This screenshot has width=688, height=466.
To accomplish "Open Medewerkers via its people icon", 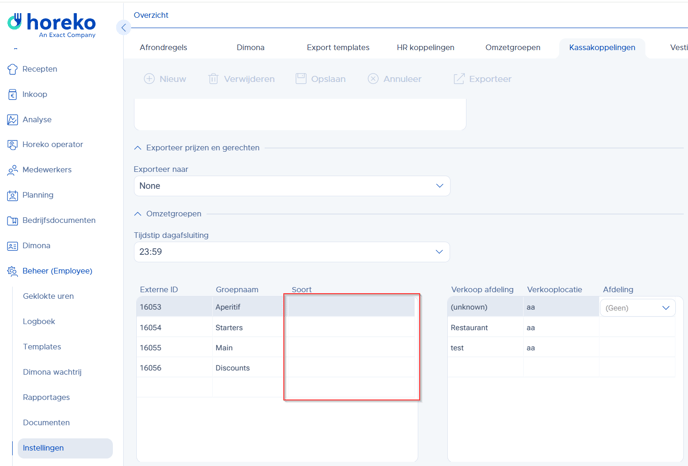I will pyautogui.click(x=12, y=170).
